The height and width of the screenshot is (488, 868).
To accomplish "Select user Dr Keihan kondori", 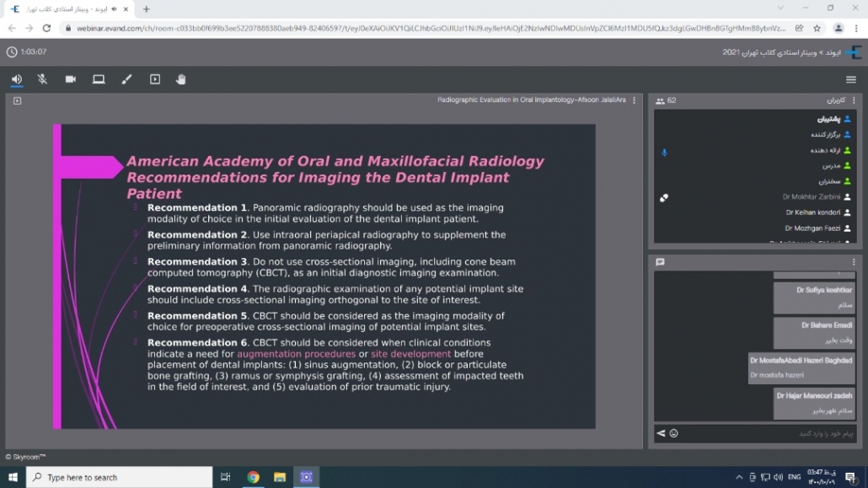I will click(818, 212).
